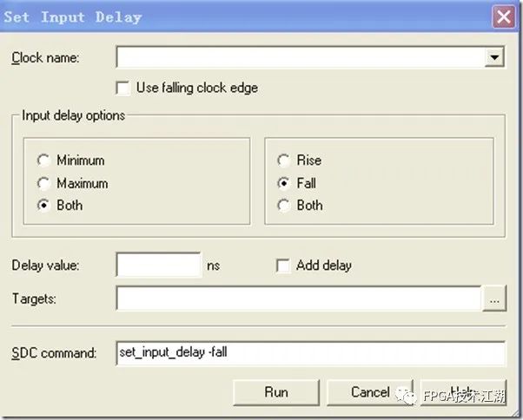523x420 pixels.
Task: Select the Maximum delay radio button
Action: point(43,183)
